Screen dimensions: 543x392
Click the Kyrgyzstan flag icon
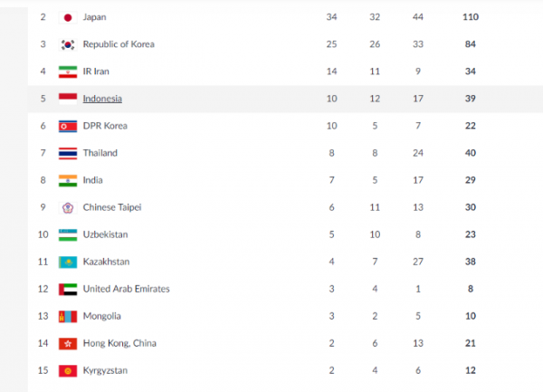[67, 370]
